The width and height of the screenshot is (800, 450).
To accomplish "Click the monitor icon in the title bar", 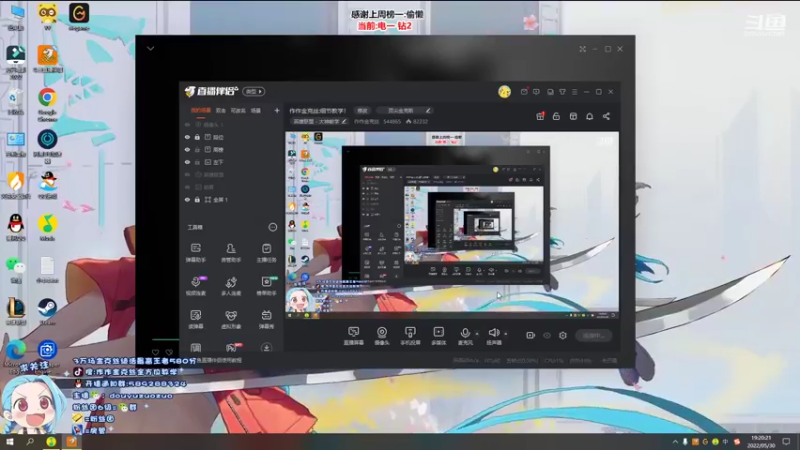I will (550, 92).
